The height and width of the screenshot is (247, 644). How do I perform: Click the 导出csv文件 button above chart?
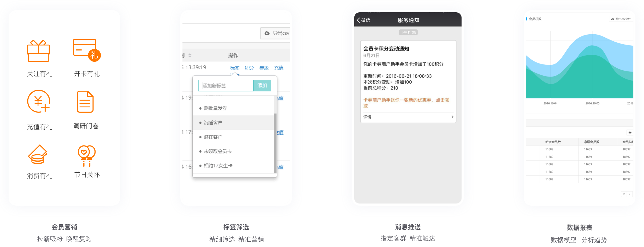[x=621, y=19]
